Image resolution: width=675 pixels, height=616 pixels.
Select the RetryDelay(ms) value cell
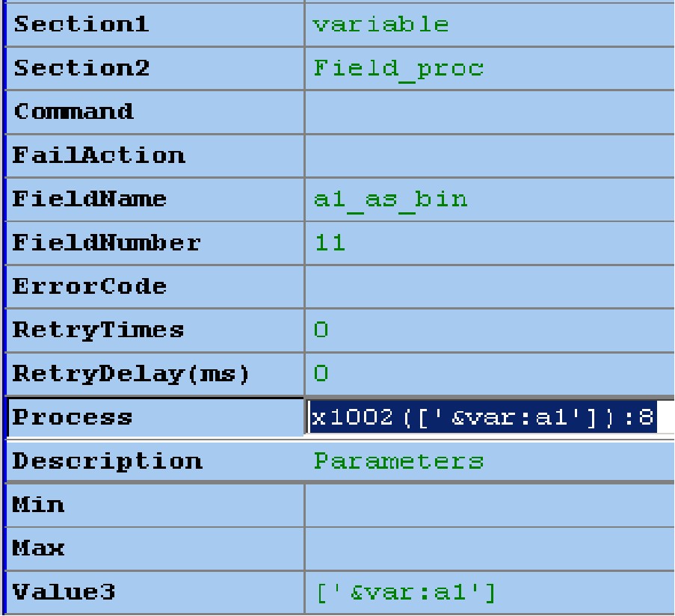489,373
